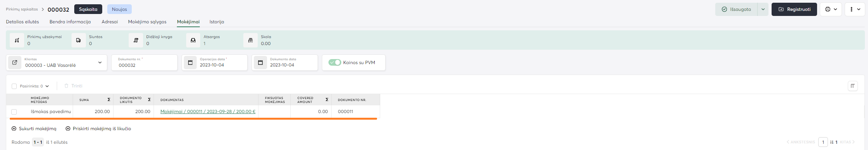The image size is (868, 150).
Task: Click the Siuntos truck icon
Action: 79,40
